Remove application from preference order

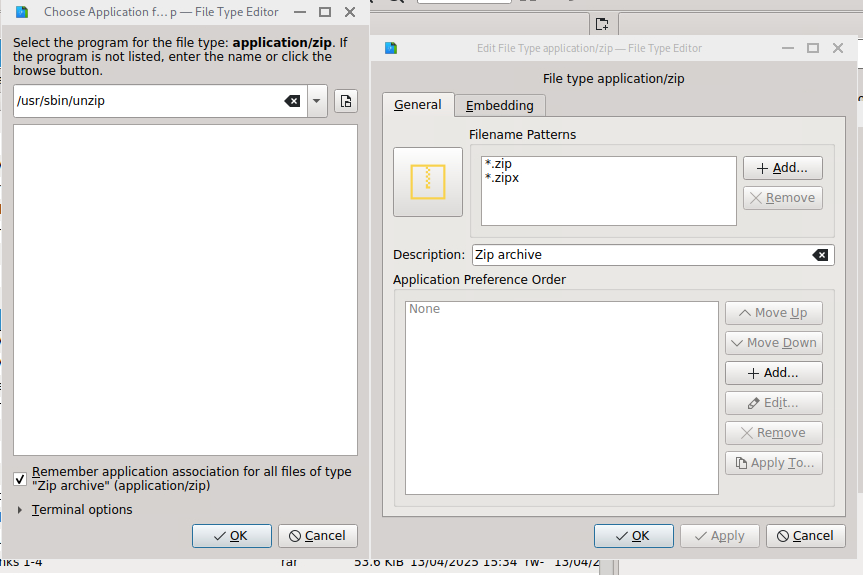(x=774, y=433)
